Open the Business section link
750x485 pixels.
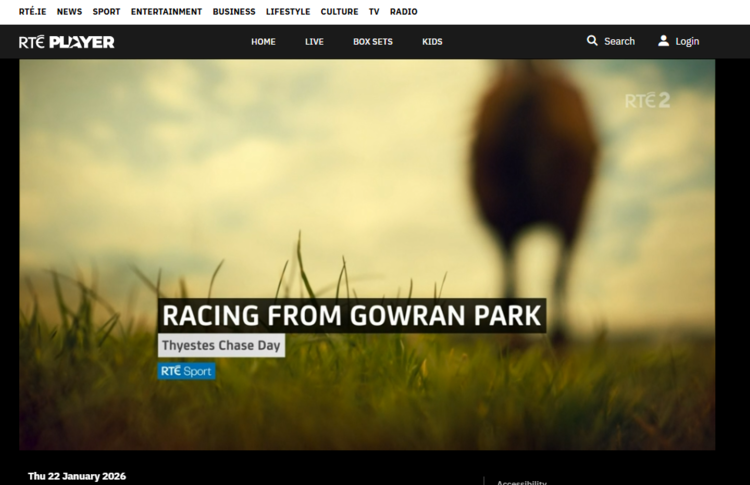[x=234, y=11]
